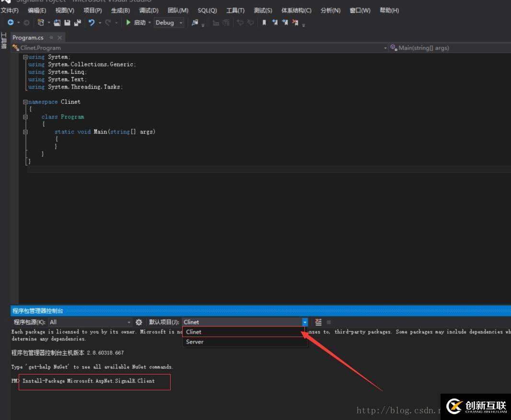Expand the Navigate Backward history dropdown arrow
This screenshot has height=420, width=511.
(19, 23)
